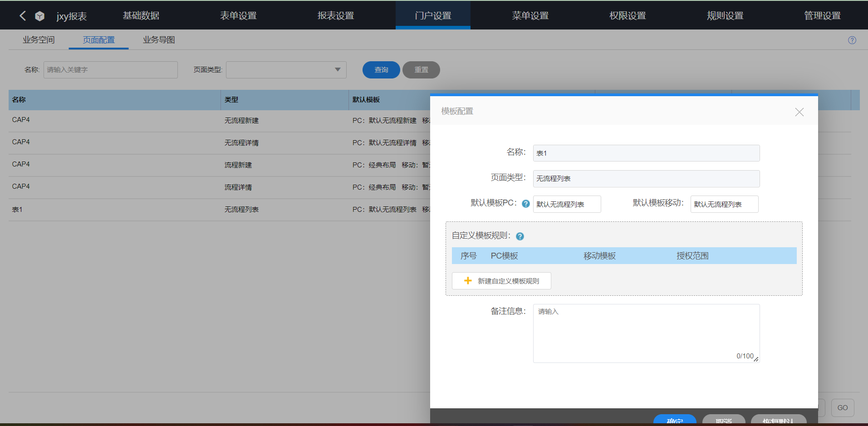Click the cube app logo icon

coord(40,16)
